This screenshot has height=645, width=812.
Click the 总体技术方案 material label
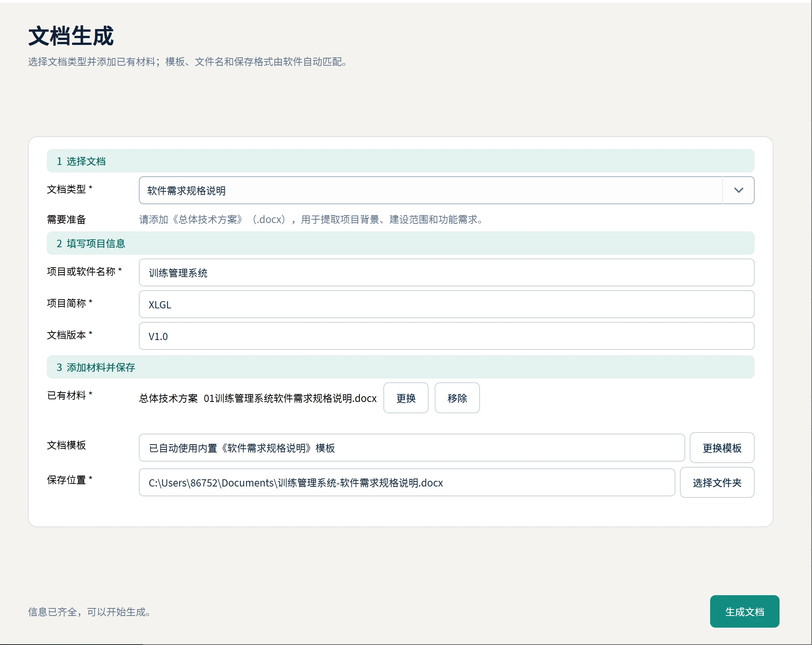point(168,398)
